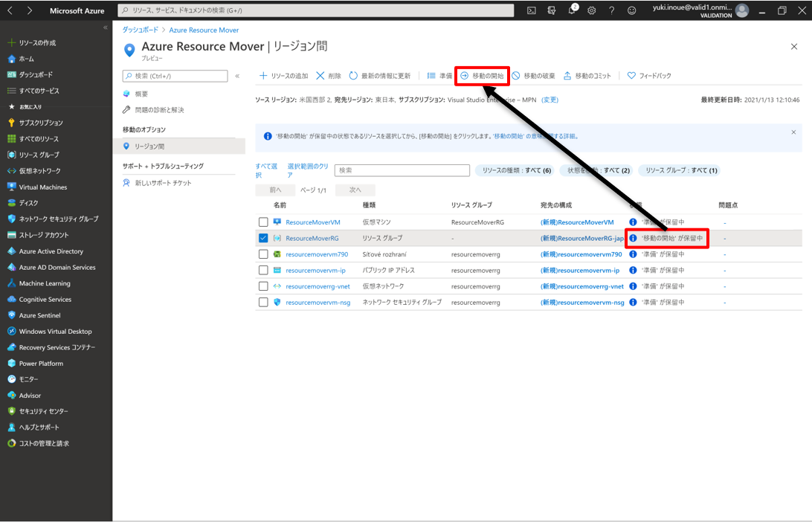Click 削除 toolbar button
This screenshot has width=812, height=522.
(x=329, y=76)
